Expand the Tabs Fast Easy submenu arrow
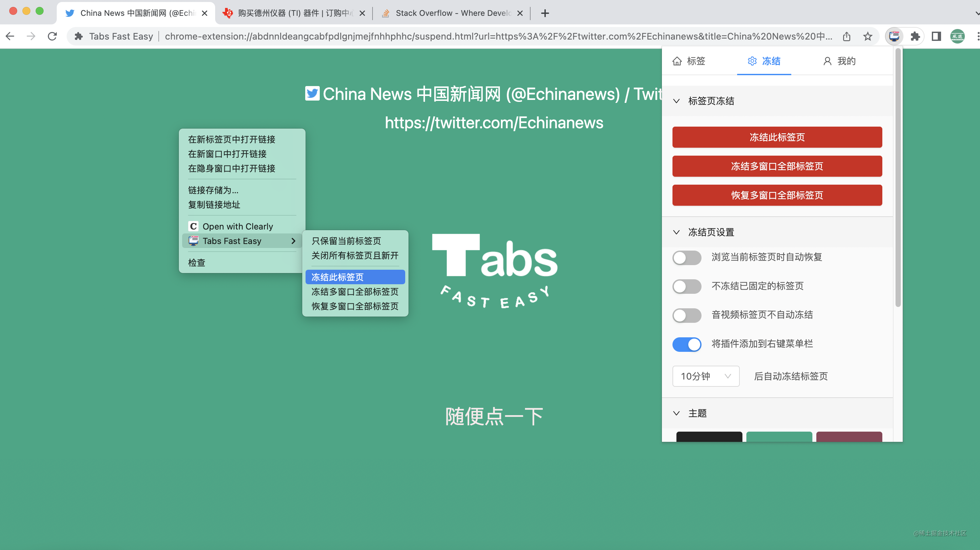The image size is (980, 550). point(293,241)
